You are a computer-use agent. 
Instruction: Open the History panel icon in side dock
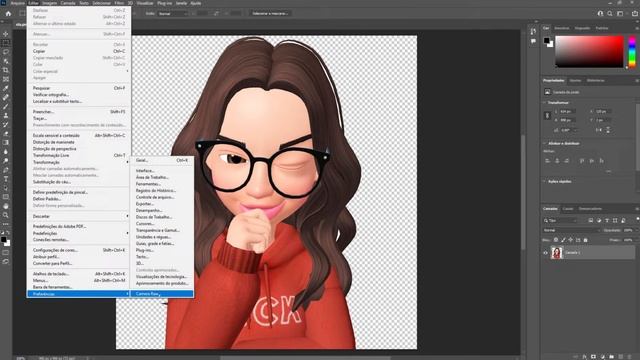(533, 31)
